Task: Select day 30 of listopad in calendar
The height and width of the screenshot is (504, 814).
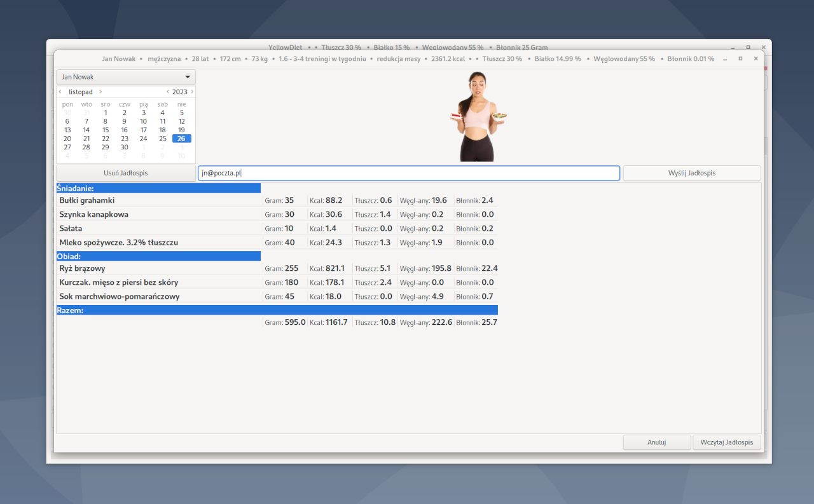Action: click(125, 147)
